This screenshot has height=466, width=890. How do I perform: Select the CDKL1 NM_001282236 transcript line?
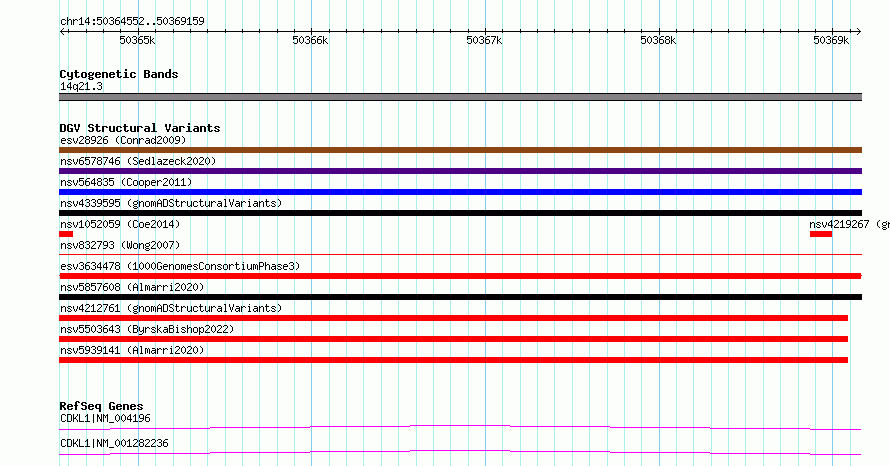pyautogui.click(x=460, y=452)
